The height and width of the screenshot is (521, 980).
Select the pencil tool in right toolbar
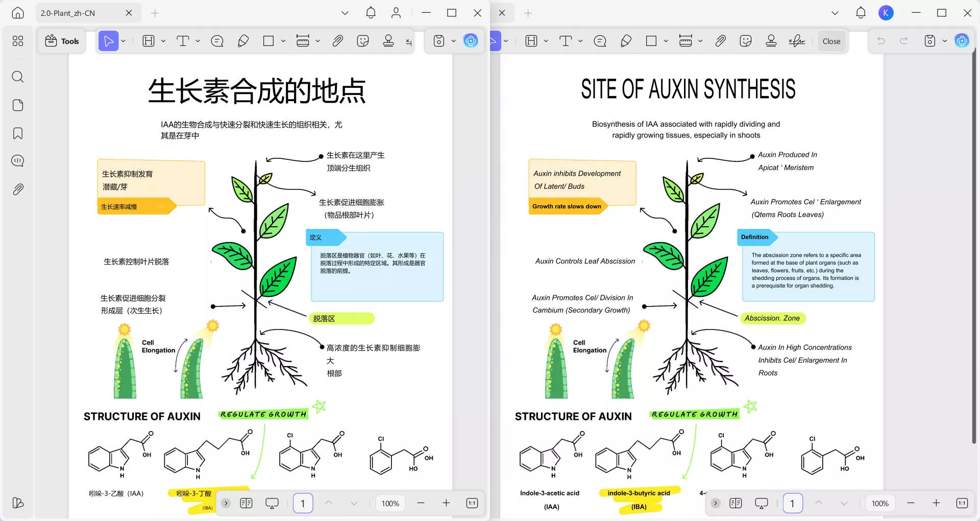click(x=626, y=41)
